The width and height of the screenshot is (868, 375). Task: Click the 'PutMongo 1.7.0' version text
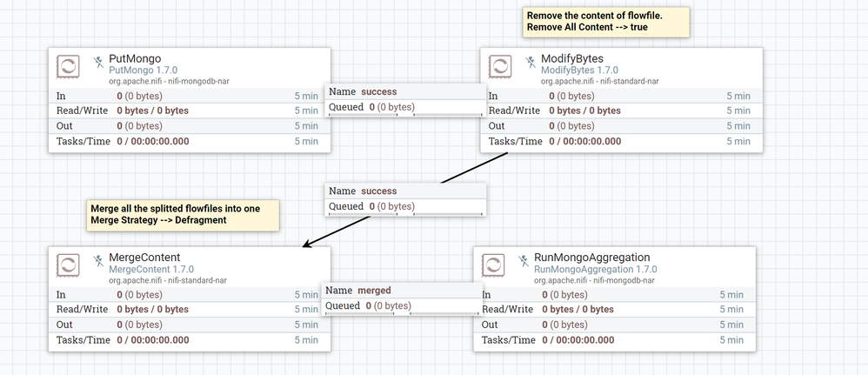click(x=143, y=70)
